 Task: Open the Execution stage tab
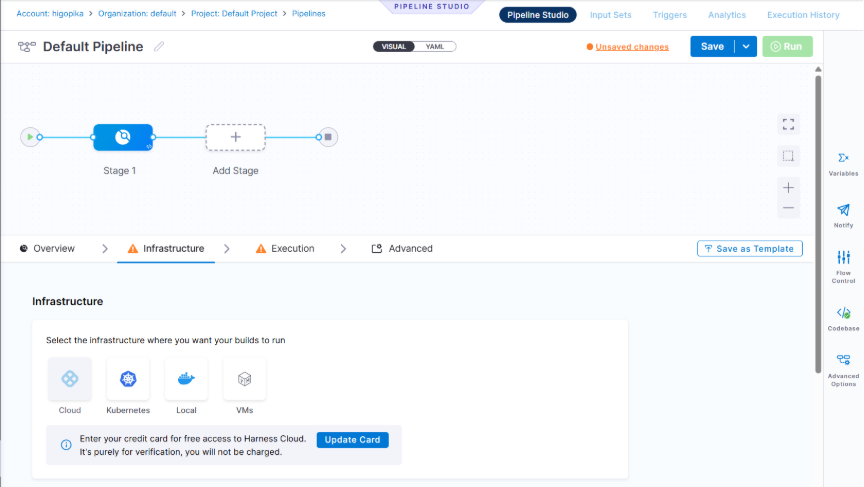click(285, 248)
